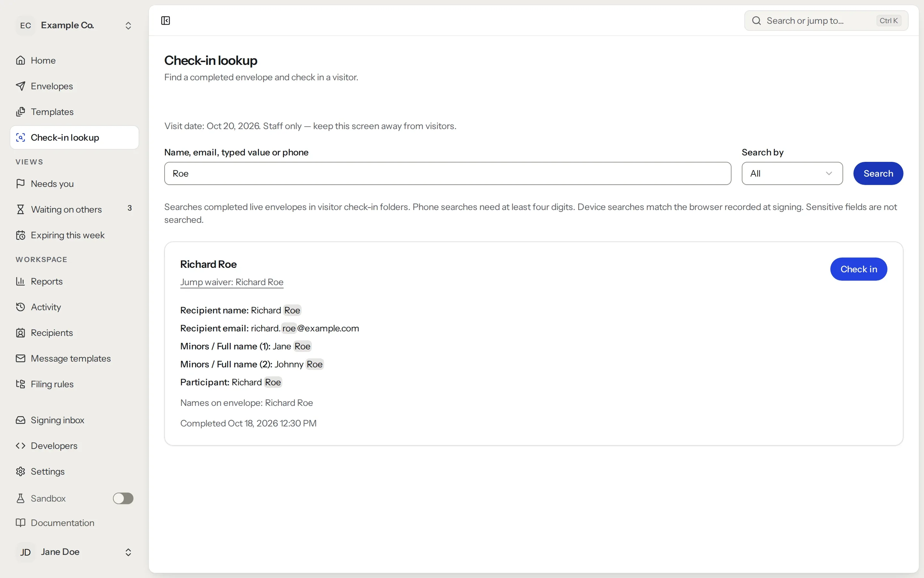The width and height of the screenshot is (924, 578).
Task: Toggle the Sandbox switch
Action: [x=123, y=498]
